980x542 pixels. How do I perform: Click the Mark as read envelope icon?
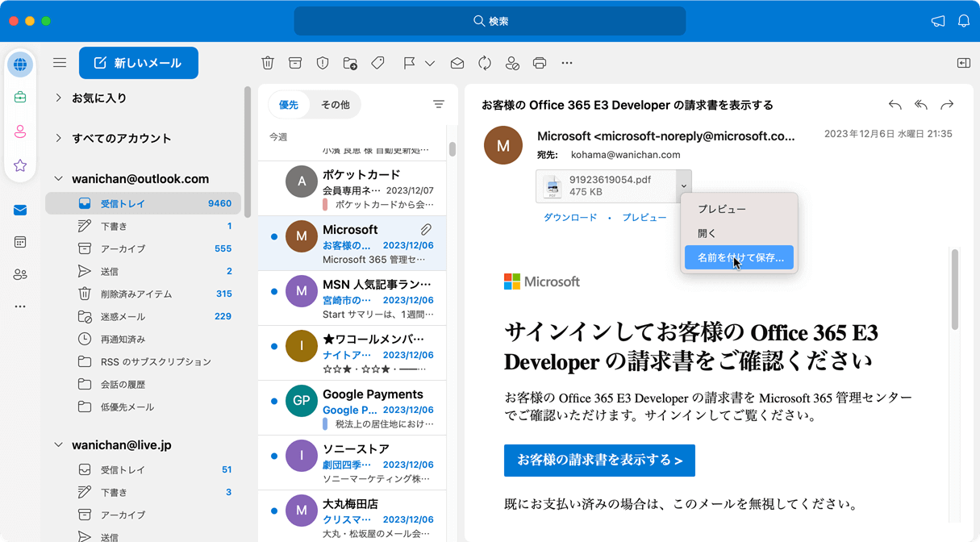(457, 63)
